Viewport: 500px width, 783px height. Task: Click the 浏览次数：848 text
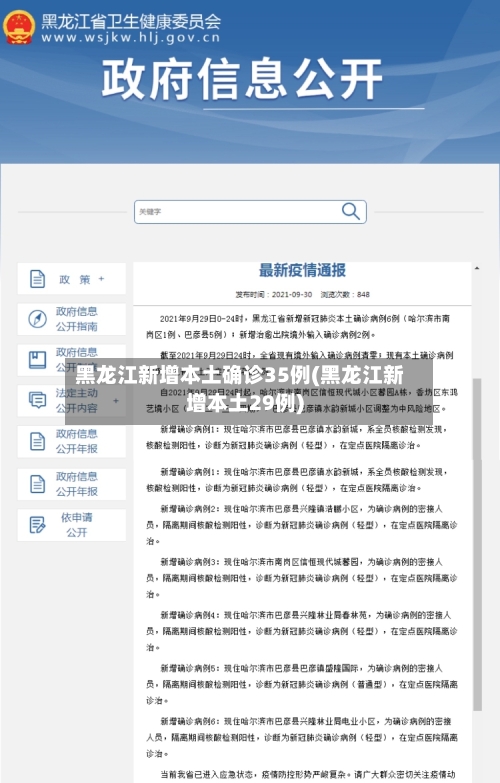[345, 295]
